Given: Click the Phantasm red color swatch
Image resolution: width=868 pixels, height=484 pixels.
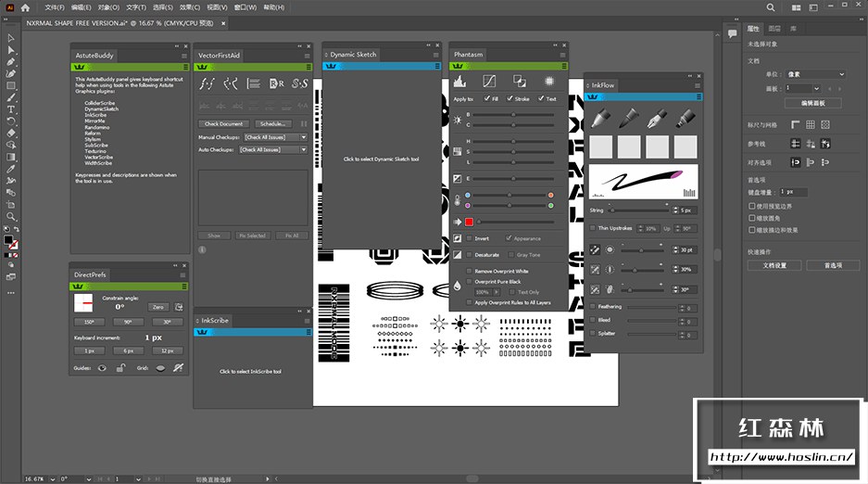Looking at the screenshot, I should click(469, 222).
